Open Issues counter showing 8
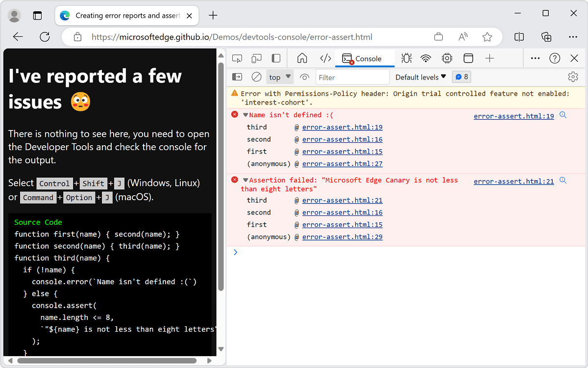The width and height of the screenshot is (588, 368). point(461,77)
